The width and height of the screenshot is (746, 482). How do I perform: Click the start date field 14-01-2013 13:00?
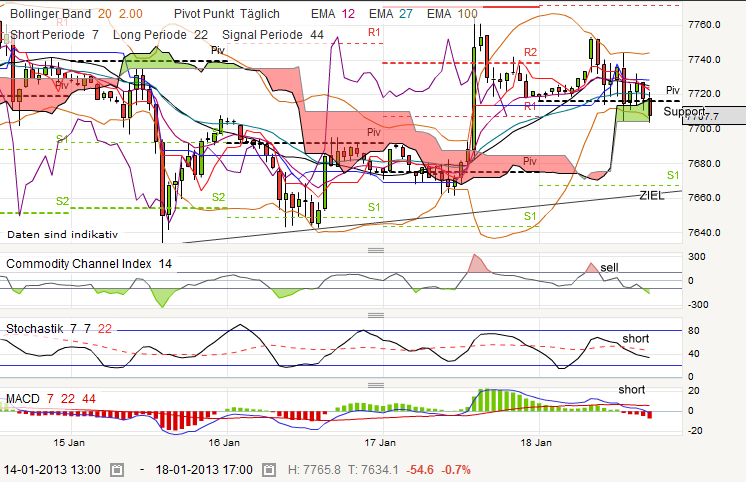(52, 470)
